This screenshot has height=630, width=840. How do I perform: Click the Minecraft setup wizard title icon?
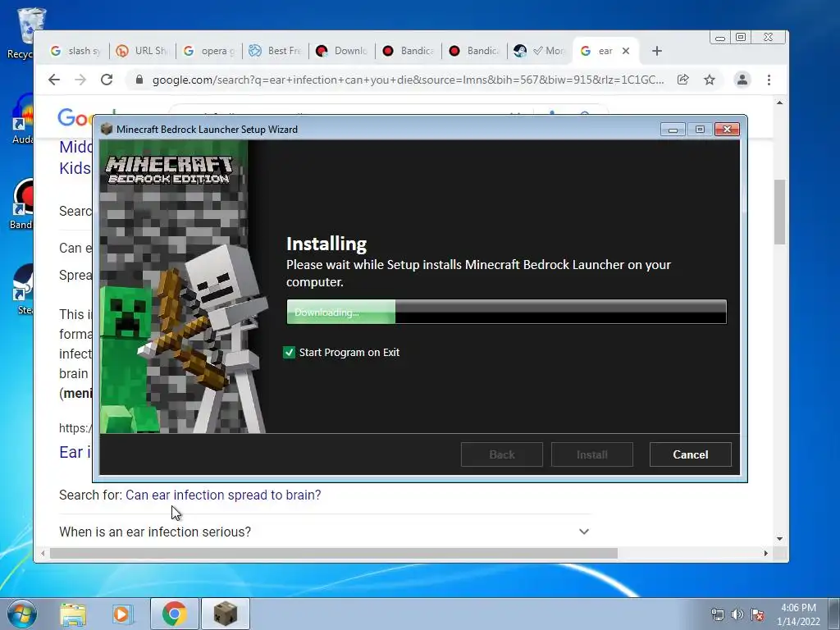pyautogui.click(x=107, y=129)
